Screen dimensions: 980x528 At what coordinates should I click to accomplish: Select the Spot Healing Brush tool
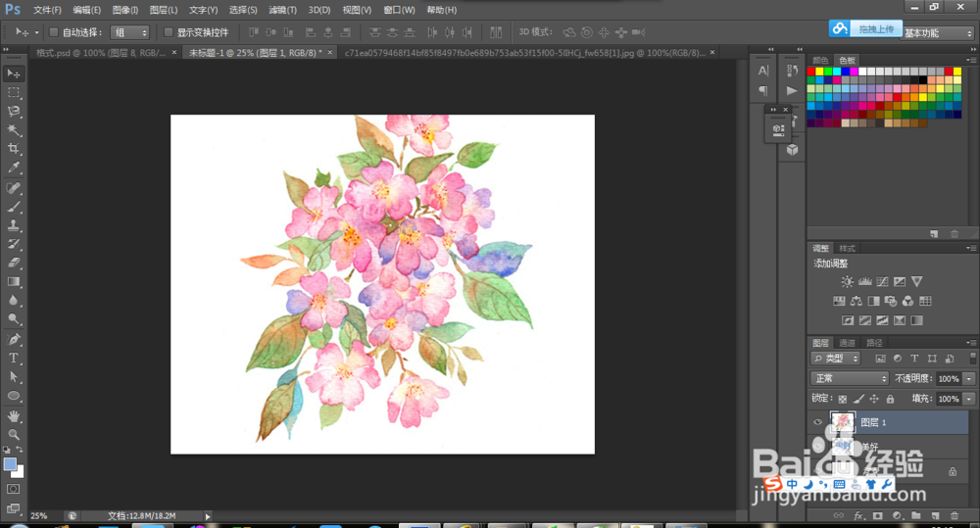pyautogui.click(x=13, y=188)
